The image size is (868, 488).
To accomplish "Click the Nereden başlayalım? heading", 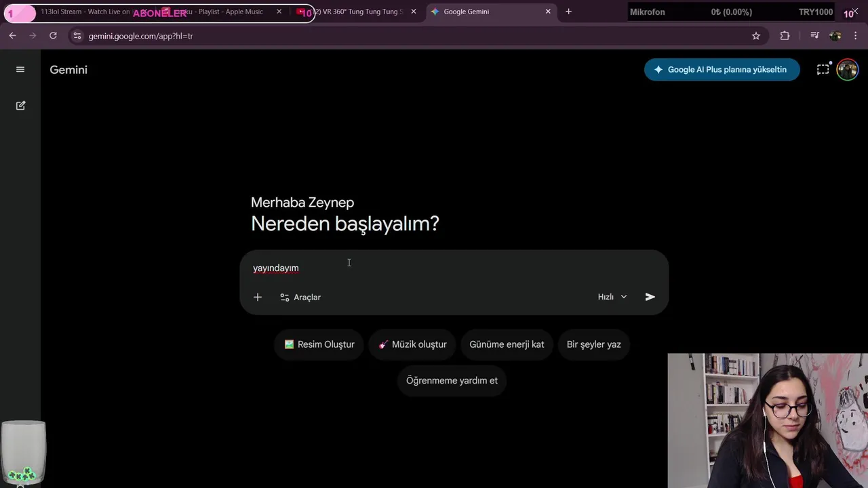I will point(345,224).
